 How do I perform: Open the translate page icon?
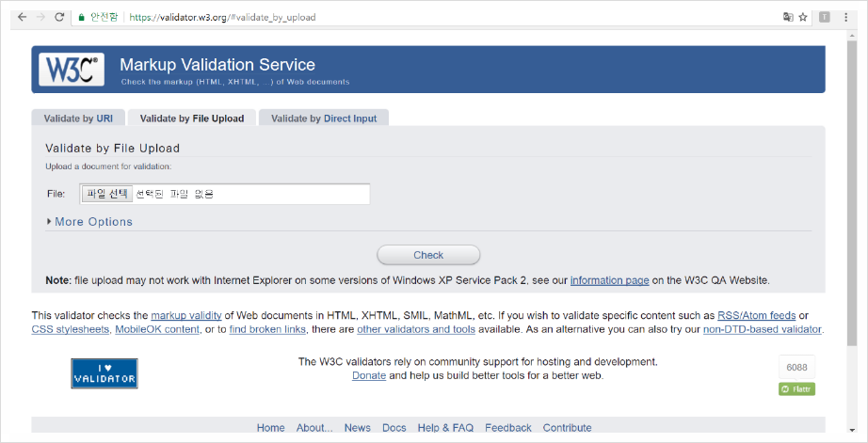click(x=788, y=17)
